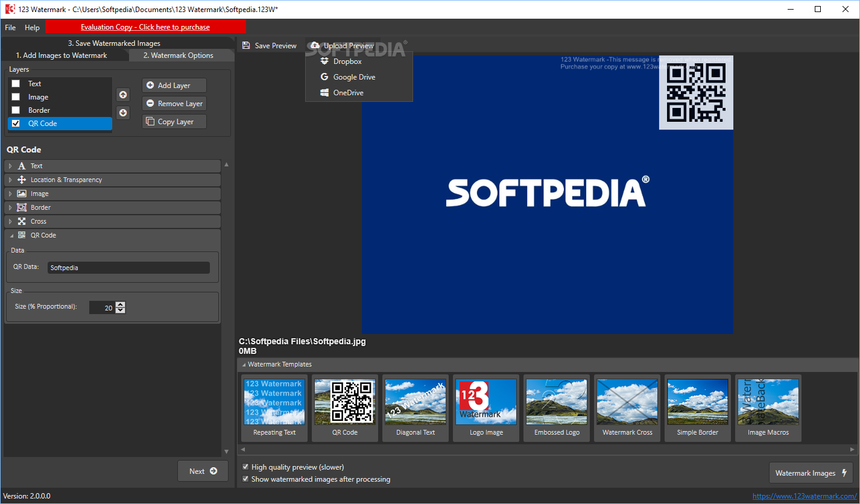Tick the Text layer checkbox
Screen dimensions: 860x504
point(16,84)
